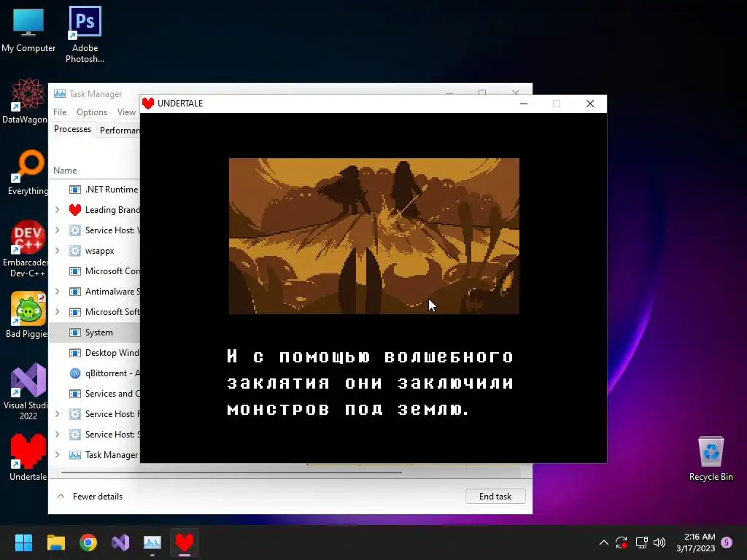Open Google Chrome from taskbar
Image resolution: width=747 pixels, height=560 pixels.
[88, 542]
